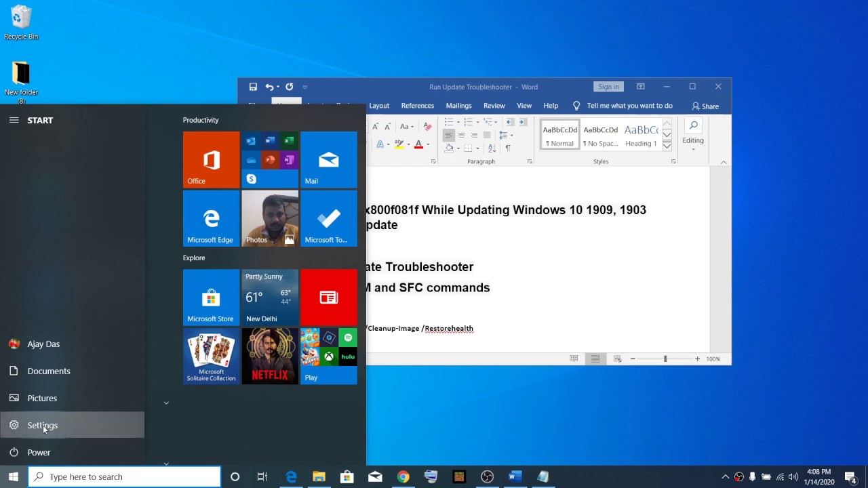Image resolution: width=868 pixels, height=488 pixels.
Task: Click Sign in button in Word
Action: click(608, 87)
